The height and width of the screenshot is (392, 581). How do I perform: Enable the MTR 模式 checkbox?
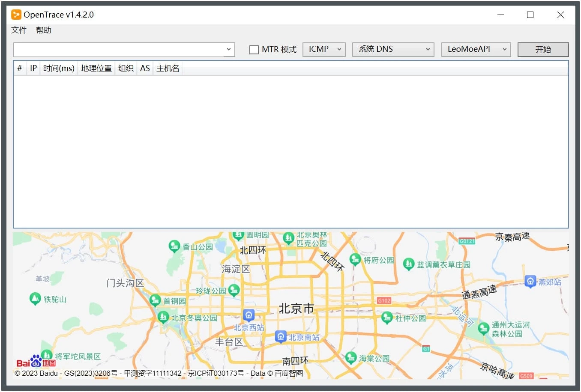click(x=254, y=50)
